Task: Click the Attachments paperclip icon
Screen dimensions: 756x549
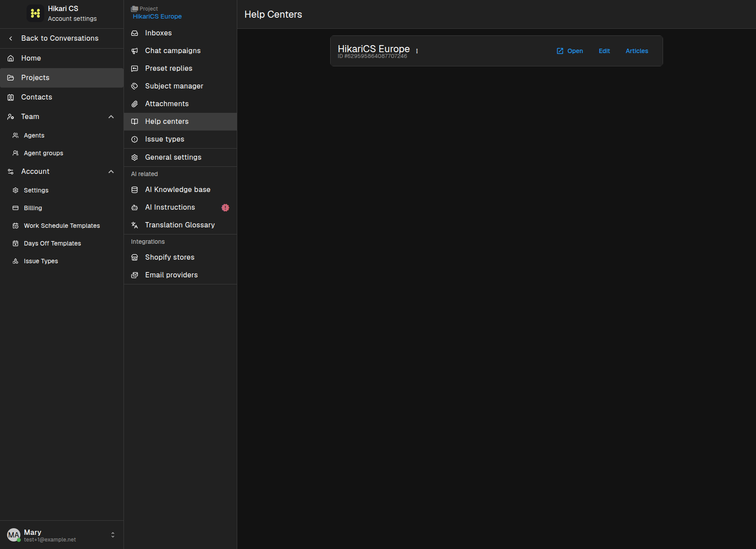Action: pos(135,104)
